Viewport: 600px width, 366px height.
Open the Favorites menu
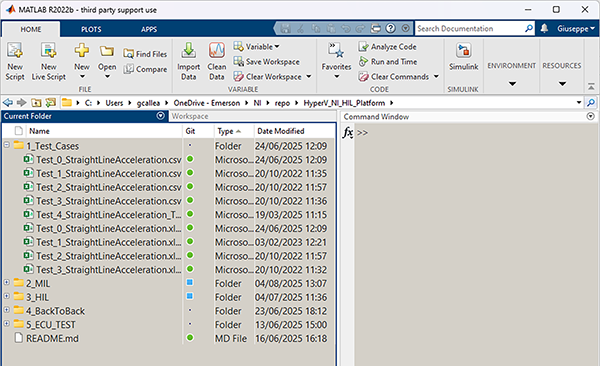tap(336, 61)
